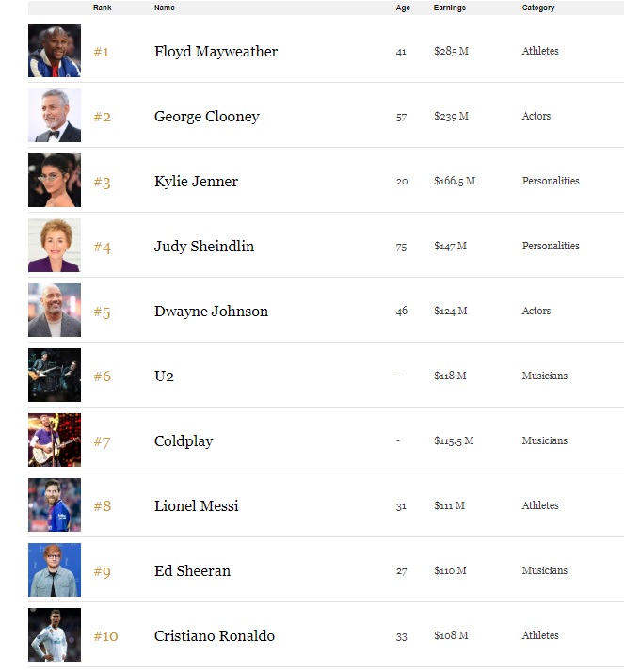Click the Name column header
Screen dimensions: 624x672
tap(164, 8)
